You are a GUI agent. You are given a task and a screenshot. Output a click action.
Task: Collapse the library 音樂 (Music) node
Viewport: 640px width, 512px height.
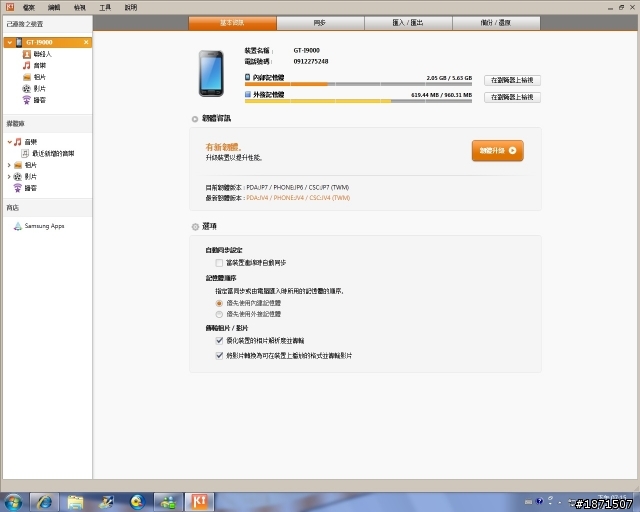point(9,142)
